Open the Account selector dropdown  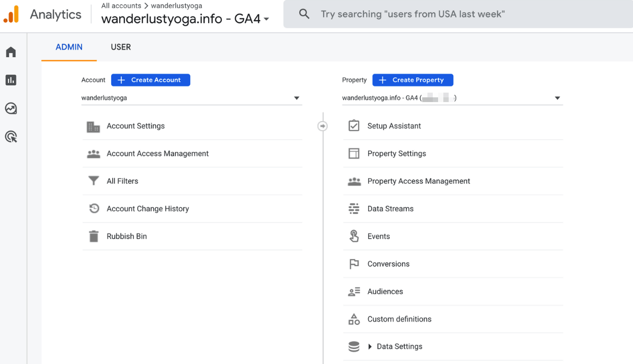click(x=297, y=97)
